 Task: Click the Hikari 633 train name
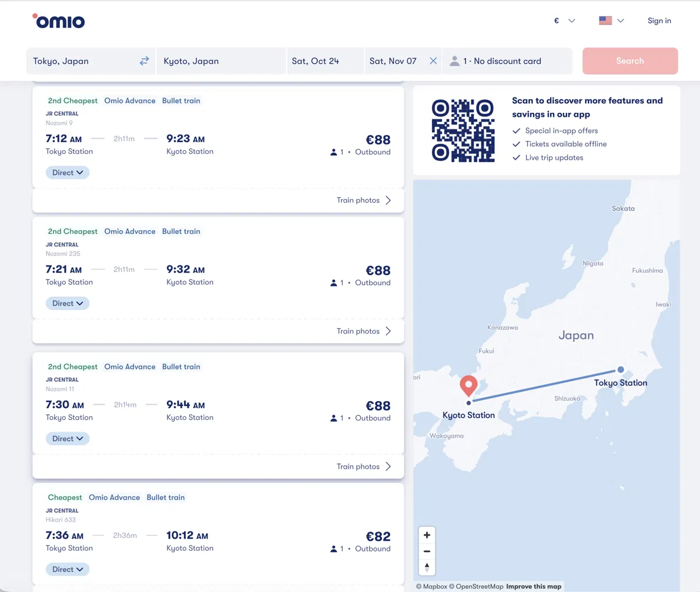click(61, 519)
